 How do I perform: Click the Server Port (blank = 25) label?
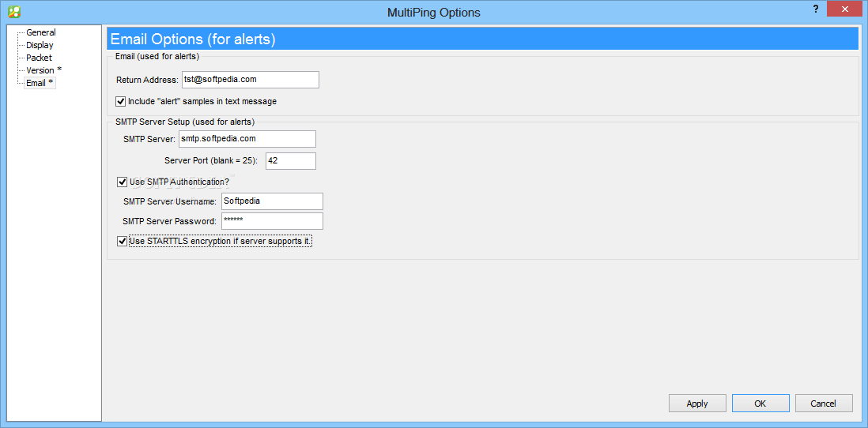coord(211,161)
